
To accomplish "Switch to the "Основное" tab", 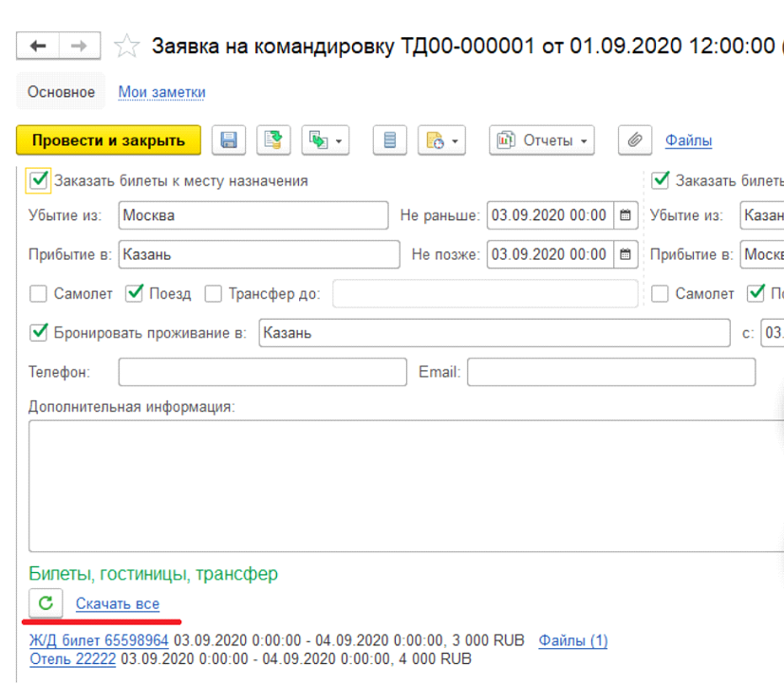I will click(x=61, y=92).
